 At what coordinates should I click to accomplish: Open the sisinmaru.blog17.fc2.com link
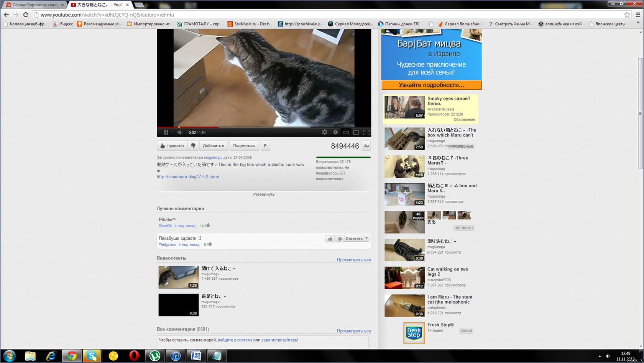(188, 177)
